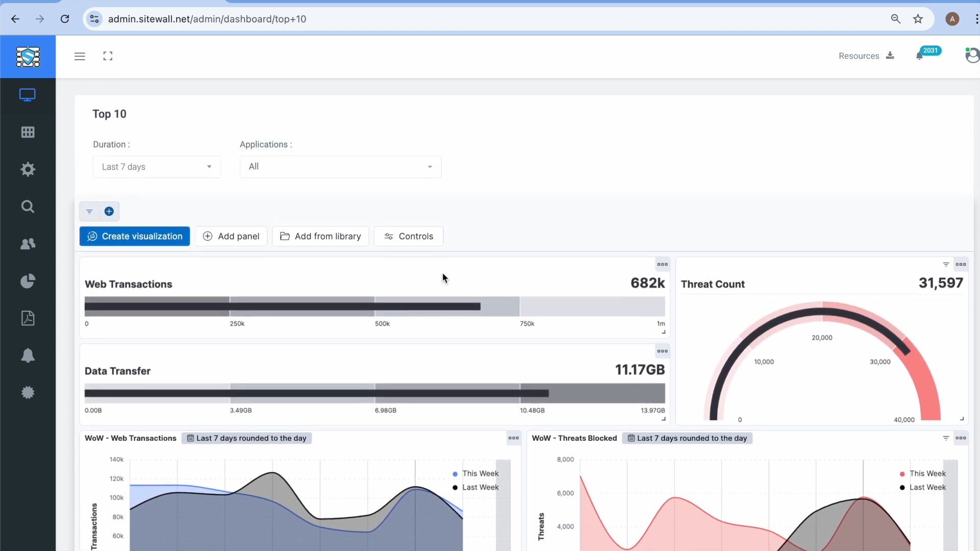This screenshot has width=980, height=551.
Task: Click time range badge on WoW - Web Transactions
Action: [x=247, y=438]
